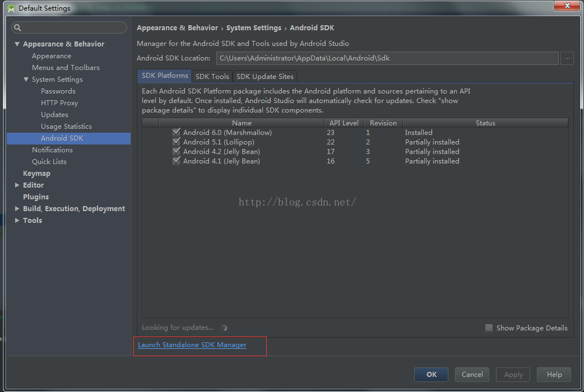The width and height of the screenshot is (584, 392).
Task: Open Updates settings page
Action: (54, 115)
